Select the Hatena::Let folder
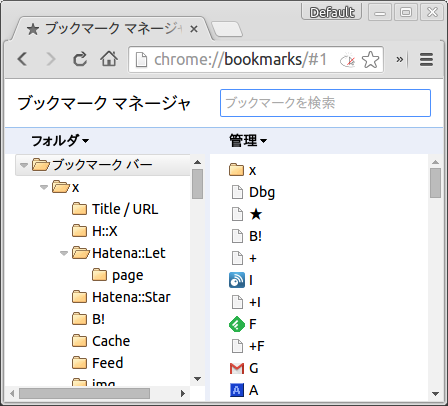The image size is (448, 406). pyautogui.click(x=119, y=253)
